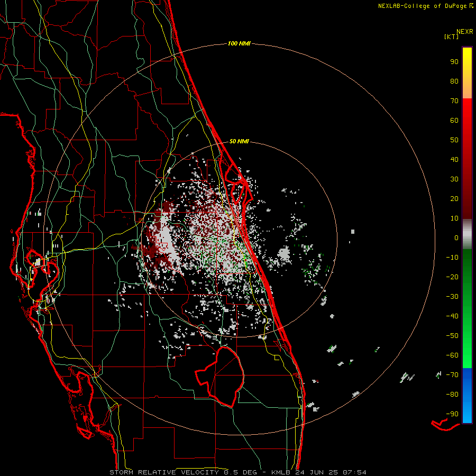Screen dimensions: 476x476
Task: Click the gray zero-velocity segment of color bar
Action: (467, 234)
